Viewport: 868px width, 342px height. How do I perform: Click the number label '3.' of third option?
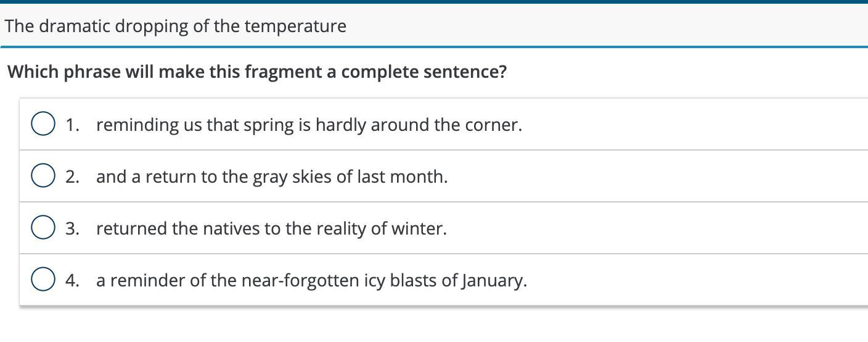click(73, 228)
